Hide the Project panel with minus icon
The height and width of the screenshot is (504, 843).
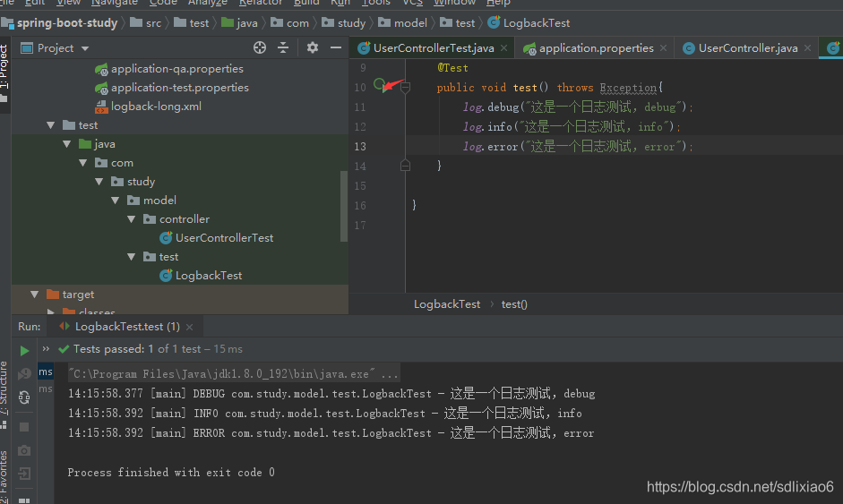(x=336, y=47)
